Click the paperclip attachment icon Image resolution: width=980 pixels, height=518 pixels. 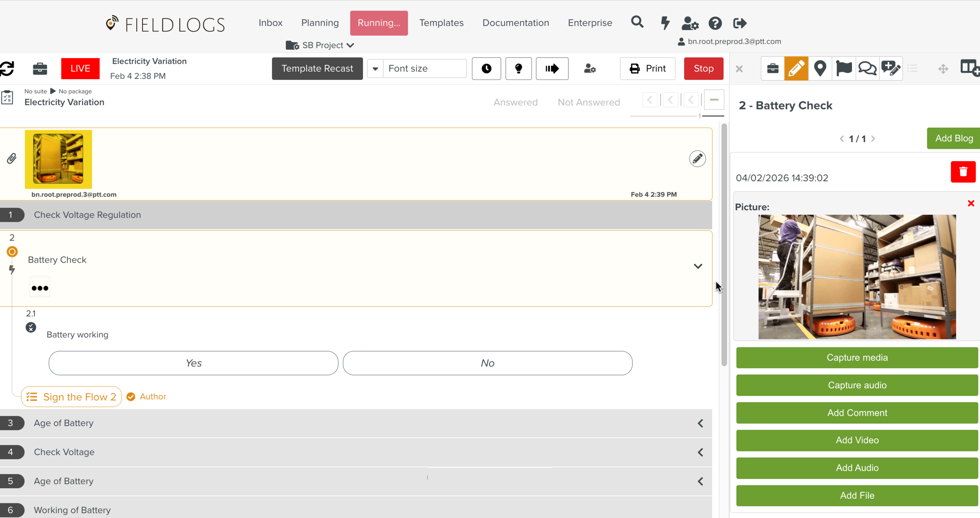click(11, 159)
